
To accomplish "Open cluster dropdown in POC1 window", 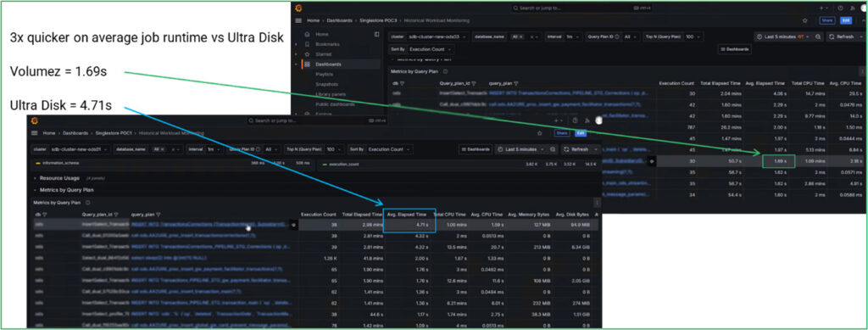I will click(80, 149).
